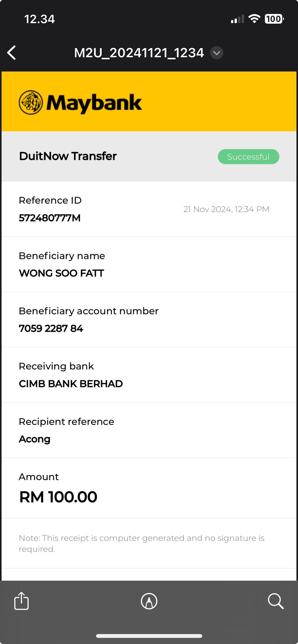The width and height of the screenshot is (298, 644).
Task: Tap the search magnifier icon
Action: coord(276,601)
